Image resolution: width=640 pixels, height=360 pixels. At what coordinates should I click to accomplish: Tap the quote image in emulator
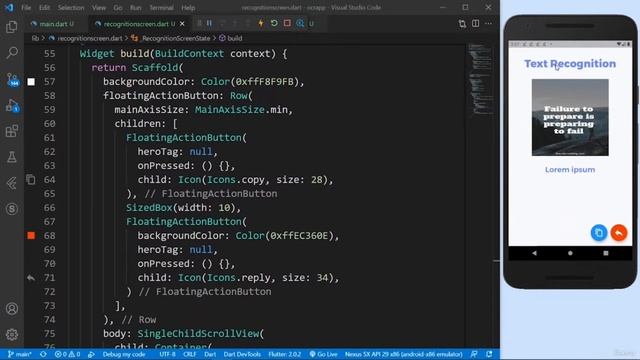coord(570,118)
